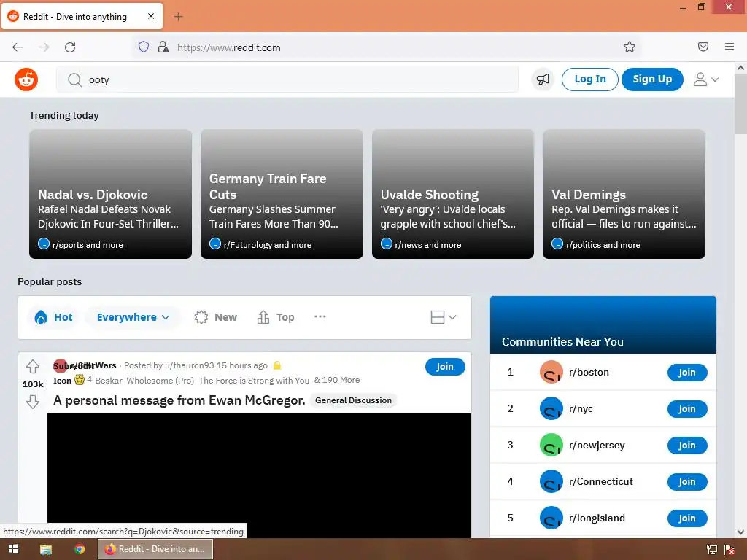This screenshot has width=747, height=560.
Task: Open the Val Demings trending card
Action: [x=624, y=194]
